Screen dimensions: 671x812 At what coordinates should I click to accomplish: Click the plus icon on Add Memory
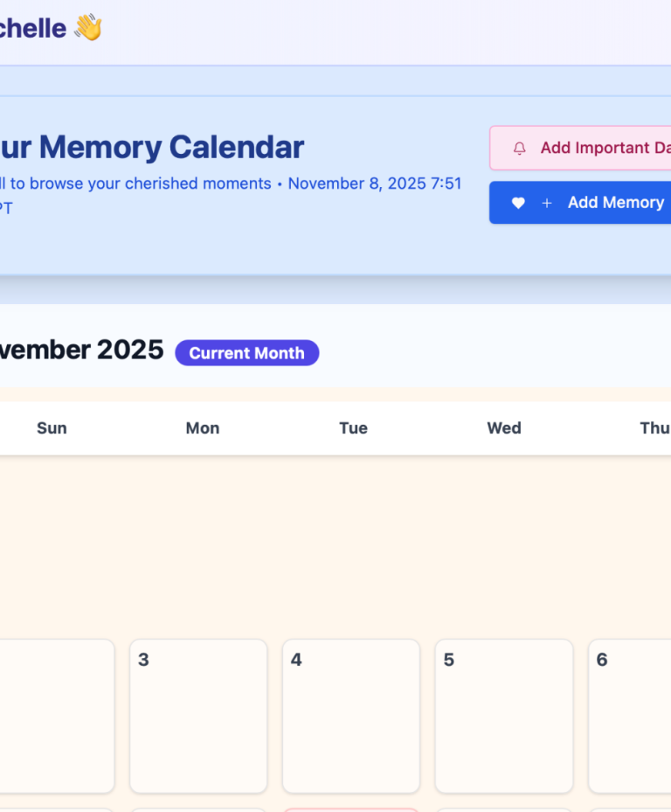[x=547, y=203]
